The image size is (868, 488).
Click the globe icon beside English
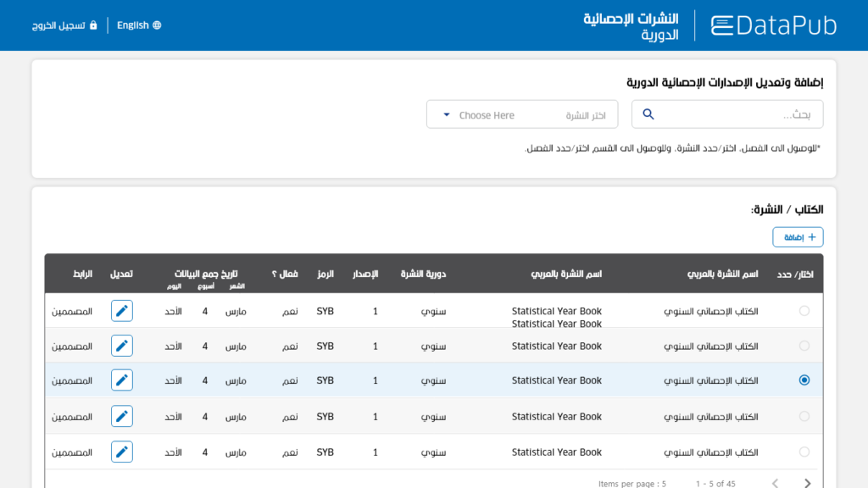(159, 25)
